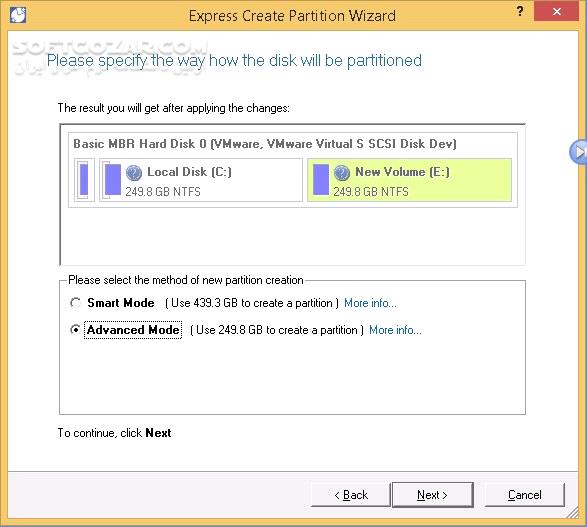Choose the Advanced Mode radio button
587x527 pixels.
tap(75, 330)
